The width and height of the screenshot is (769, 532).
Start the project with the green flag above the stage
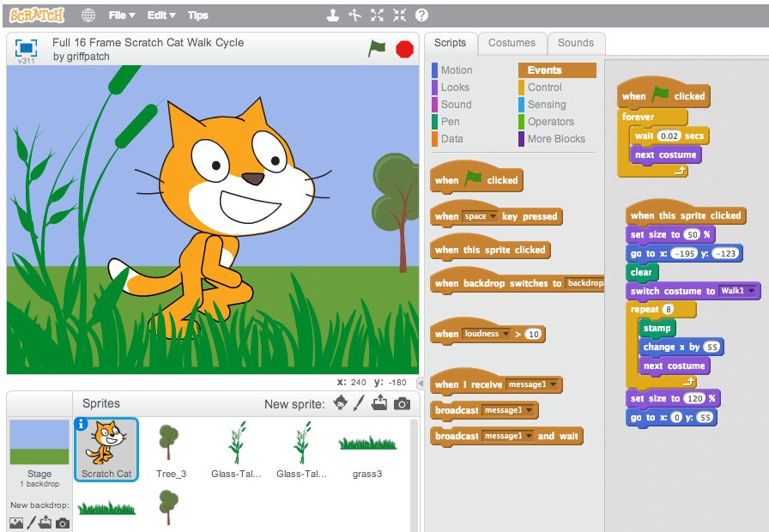coord(377,49)
